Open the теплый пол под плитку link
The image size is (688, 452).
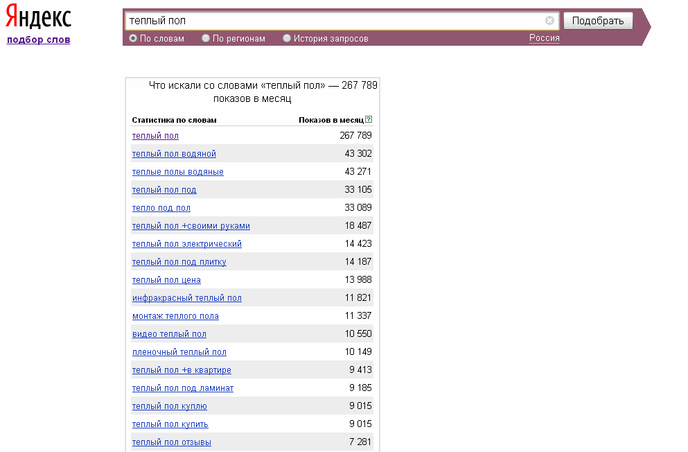tap(179, 262)
